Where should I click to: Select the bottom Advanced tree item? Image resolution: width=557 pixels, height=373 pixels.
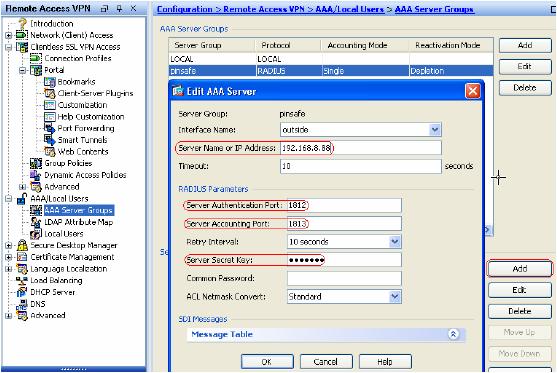tap(48, 315)
